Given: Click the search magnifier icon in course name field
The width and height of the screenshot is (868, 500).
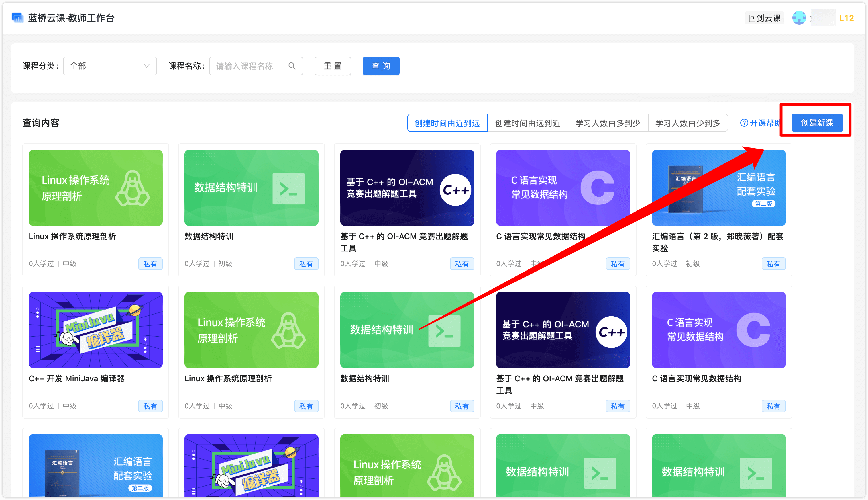Looking at the screenshot, I should (x=292, y=66).
